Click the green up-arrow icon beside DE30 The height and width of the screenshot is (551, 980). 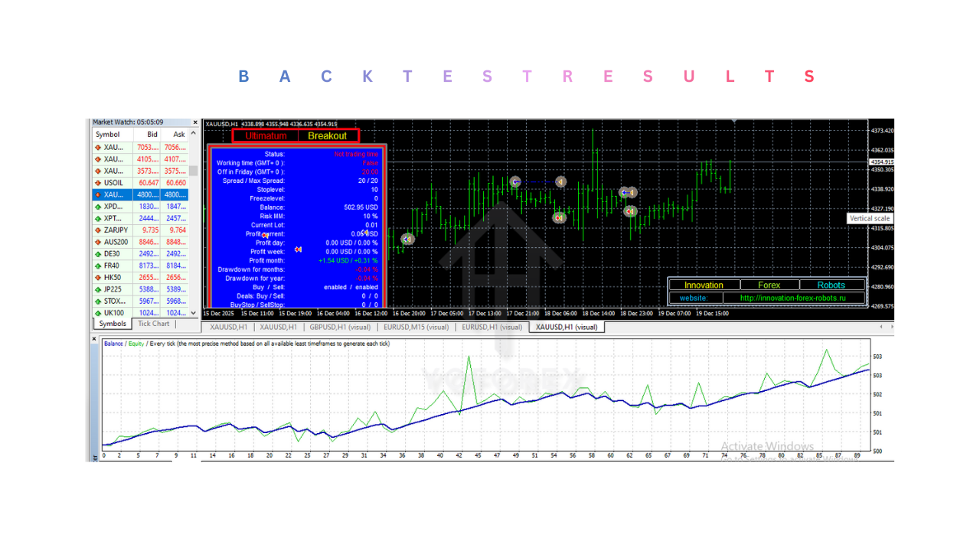point(98,253)
